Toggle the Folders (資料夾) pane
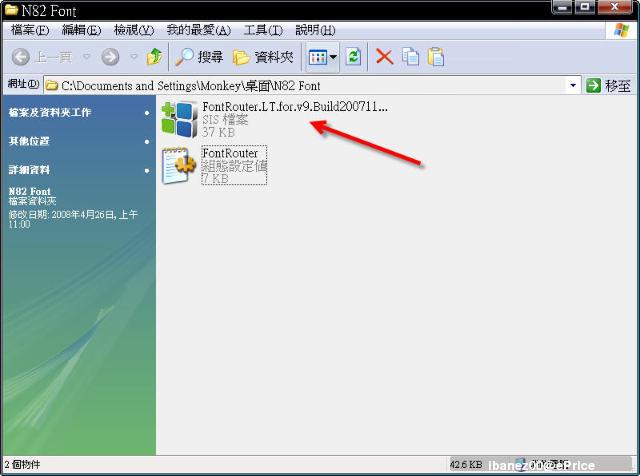The image size is (640, 476). (263, 57)
